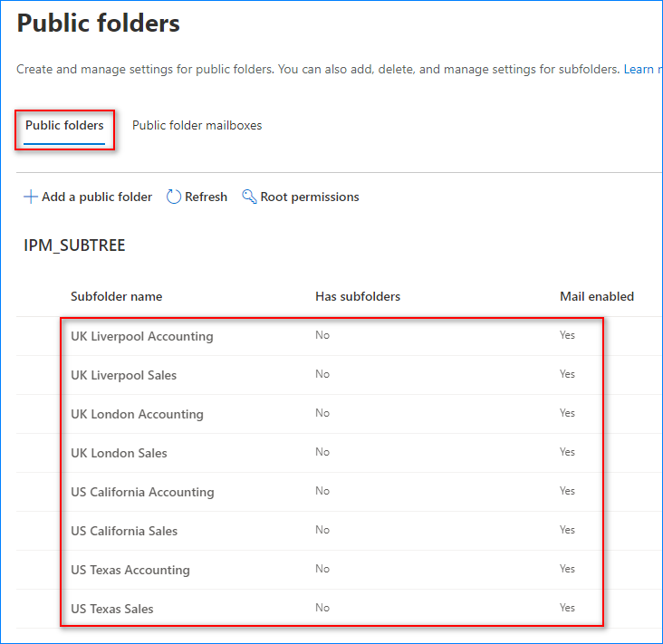Viewport: 663px width, 644px height.
Task: Click the IPM_SUBTREE root heading
Action: click(x=74, y=245)
